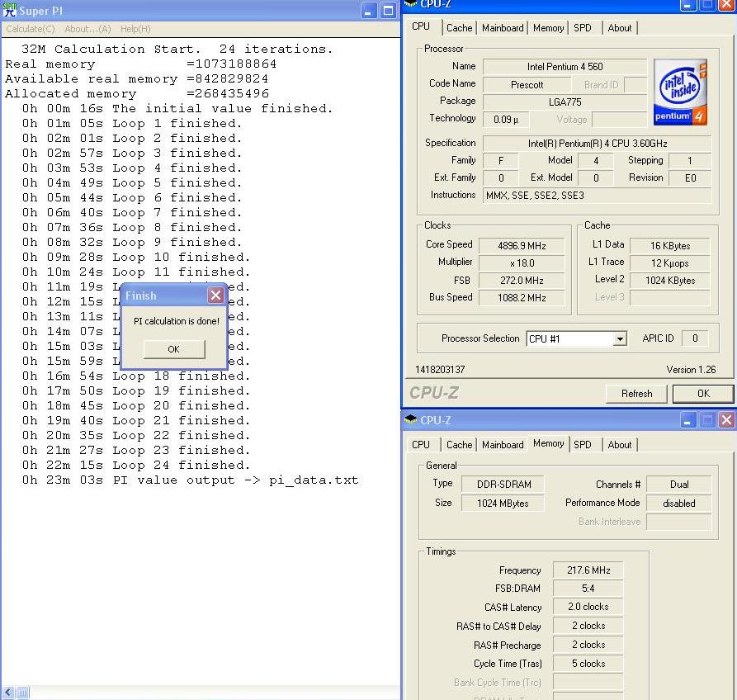Click the Bus Speed value 1088.2 MHz
Image resolution: width=737 pixels, height=700 pixels.
coord(522,298)
